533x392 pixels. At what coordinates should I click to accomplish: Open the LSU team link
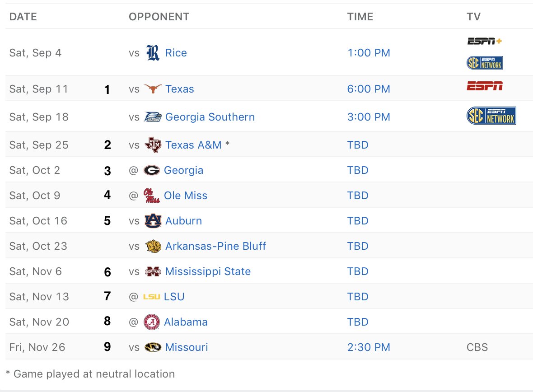point(174,297)
